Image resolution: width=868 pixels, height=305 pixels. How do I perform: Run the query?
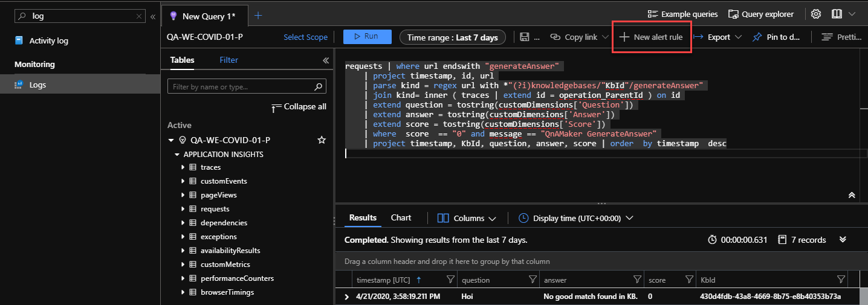(367, 37)
